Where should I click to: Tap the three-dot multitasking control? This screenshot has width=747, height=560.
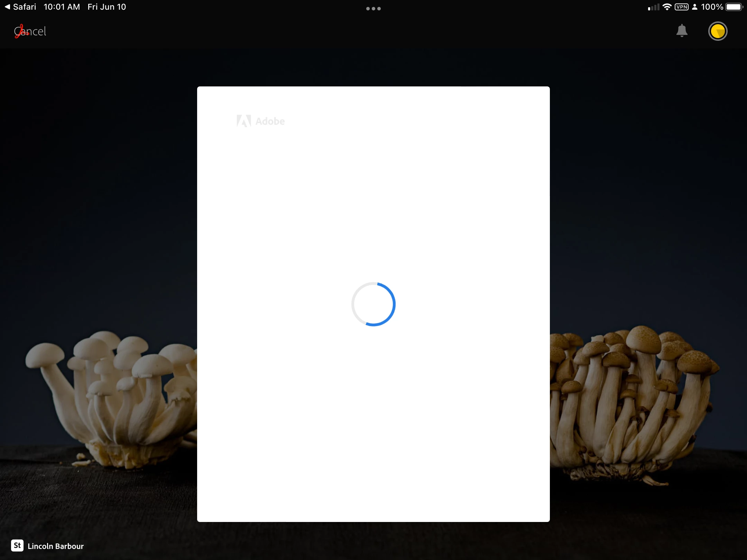click(x=373, y=9)
